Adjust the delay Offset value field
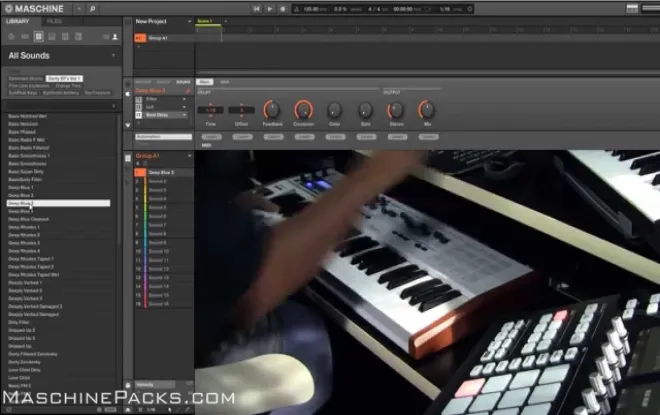 pos(241,110)
